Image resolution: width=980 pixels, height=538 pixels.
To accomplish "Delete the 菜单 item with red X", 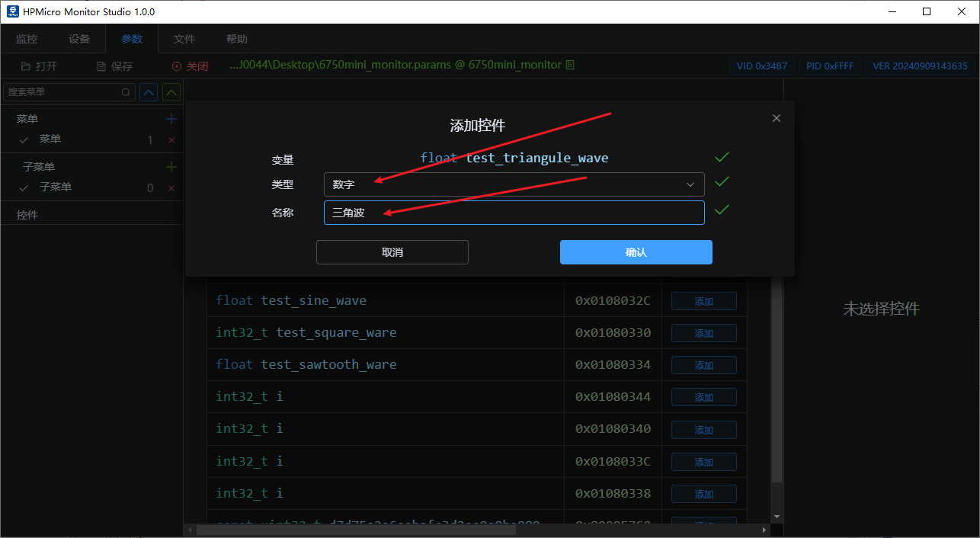I will tap(171, 140).
